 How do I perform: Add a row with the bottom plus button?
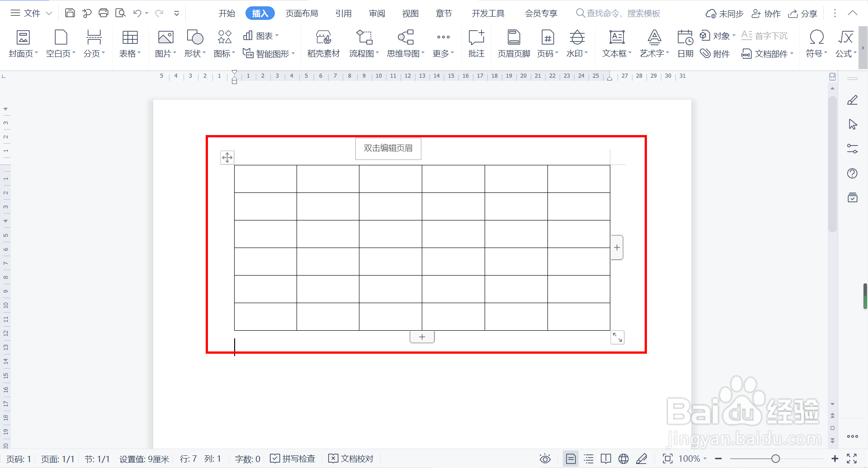422,337
